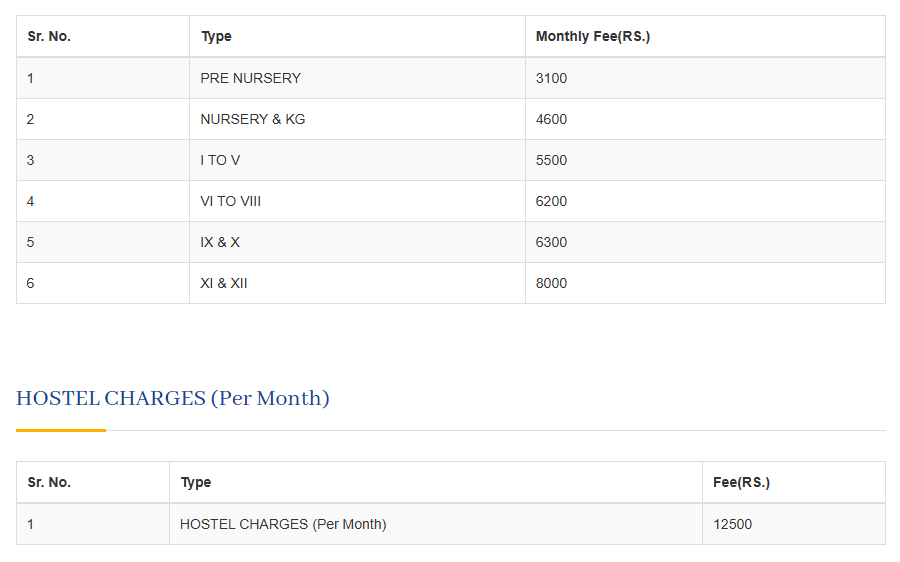This screenshot has height=562, width=900.
Task: Click the 'Type' header in the hostel table
Action: (x=196, y=482)
